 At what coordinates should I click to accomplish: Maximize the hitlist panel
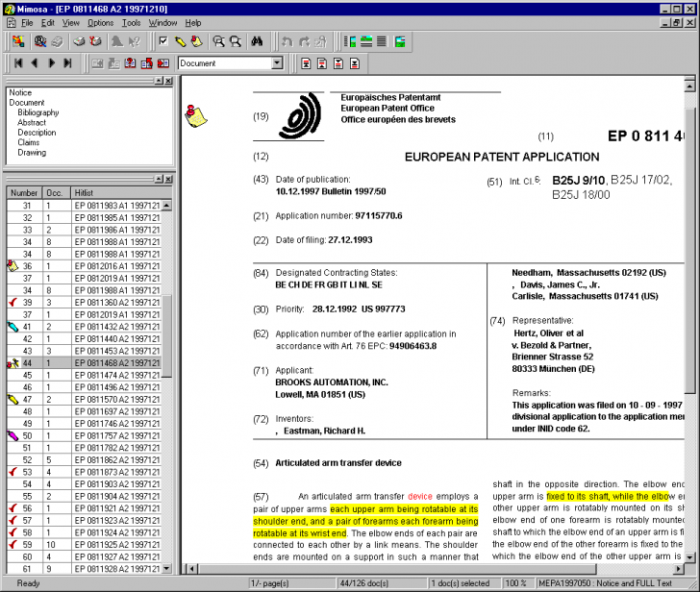(x=159, y=179)
